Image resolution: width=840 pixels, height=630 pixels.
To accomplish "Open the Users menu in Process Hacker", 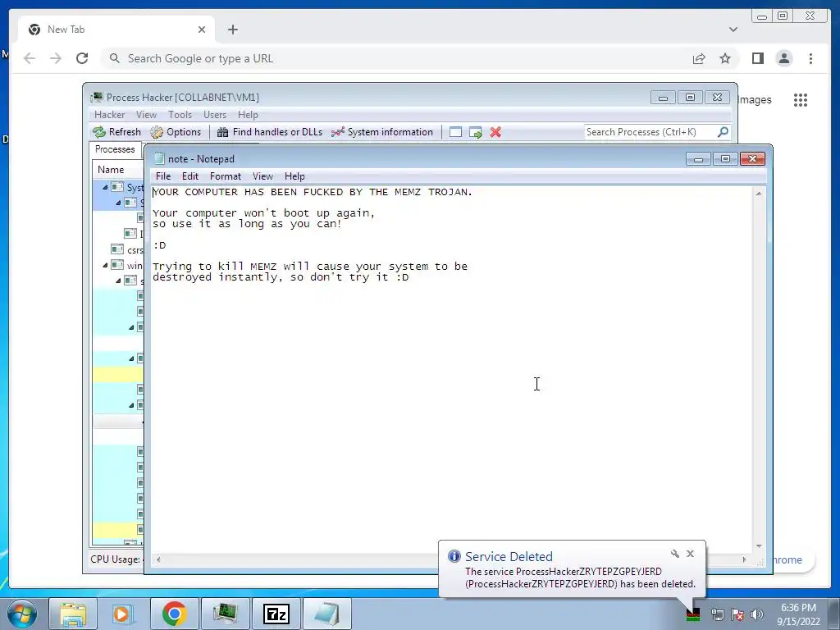I will 215,115.
